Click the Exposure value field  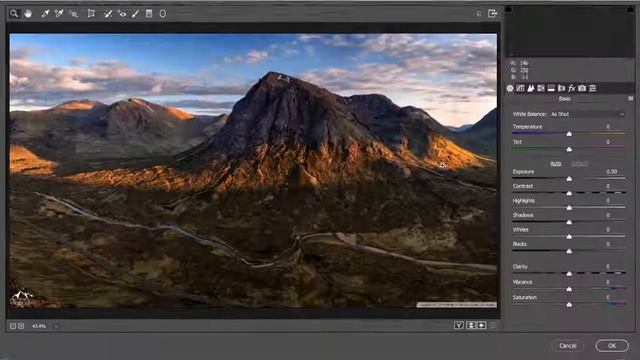tap(611, 171)
